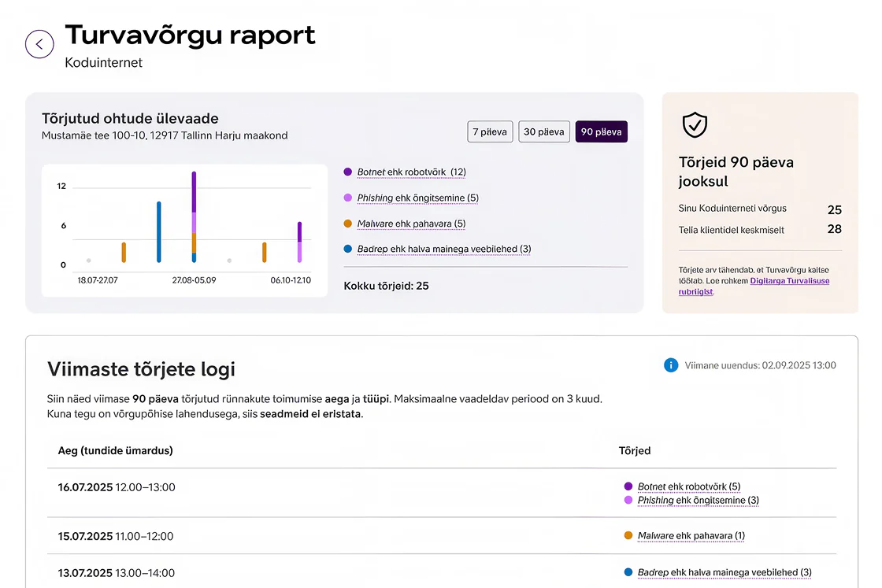882x588 pixels.
Task: Click the purple stacked bar above 06.10-12.10
Action: pos(299,242)
